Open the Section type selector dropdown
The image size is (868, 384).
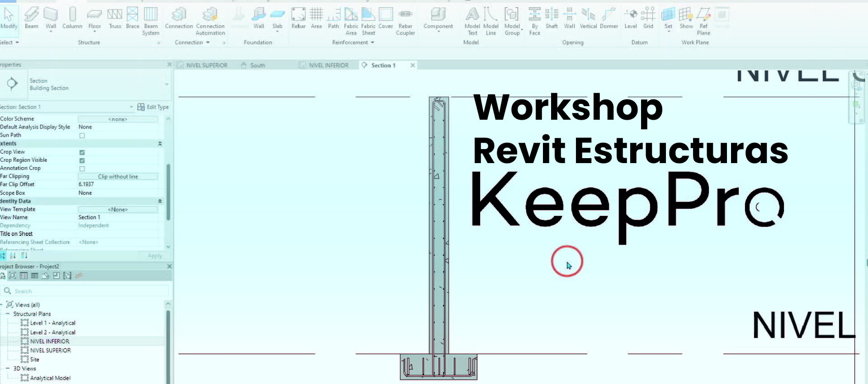click(x=166, y=84)
